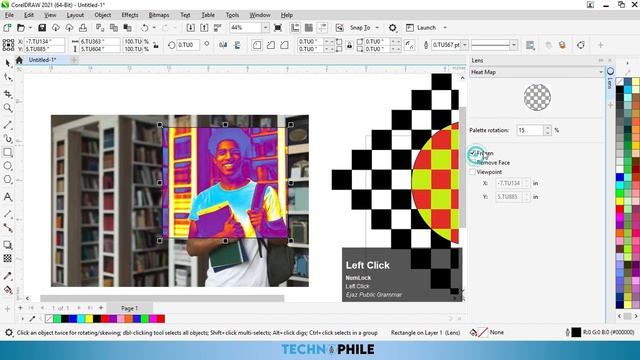The image size is (640, 360).
Task: Click the Launch button
Action: tap(421, 28)
